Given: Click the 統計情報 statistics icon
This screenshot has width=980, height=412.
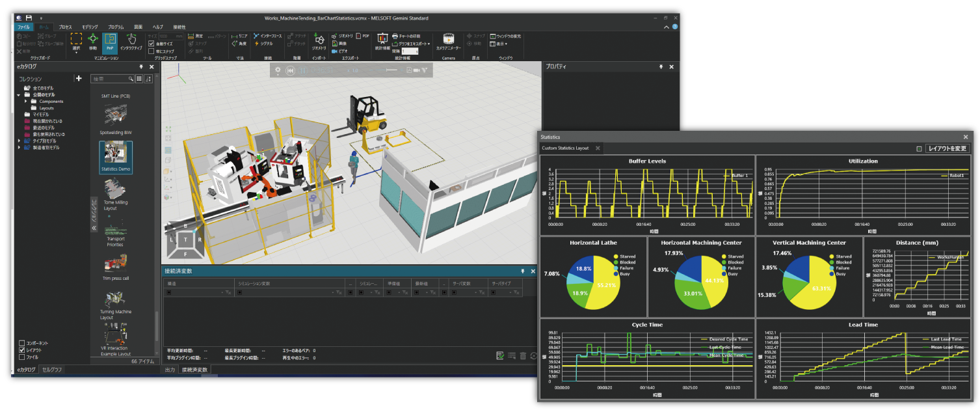Looking at the screenshot, I should 382,38.
